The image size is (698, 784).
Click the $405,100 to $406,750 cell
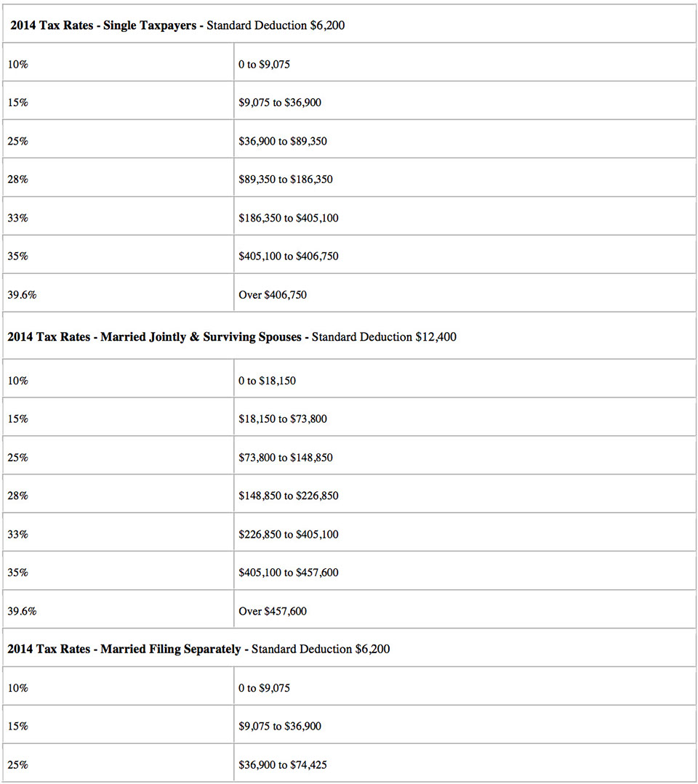click(288, 256)
